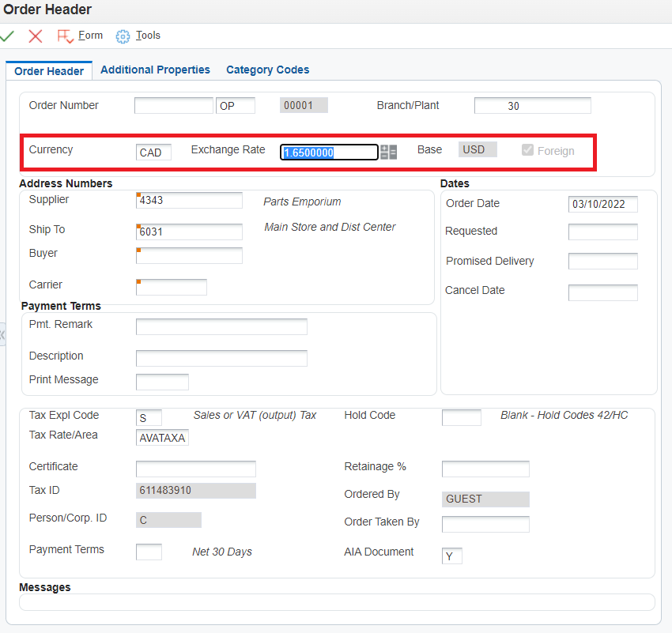Click the 00001 order company field

click(x=304, y=105)
